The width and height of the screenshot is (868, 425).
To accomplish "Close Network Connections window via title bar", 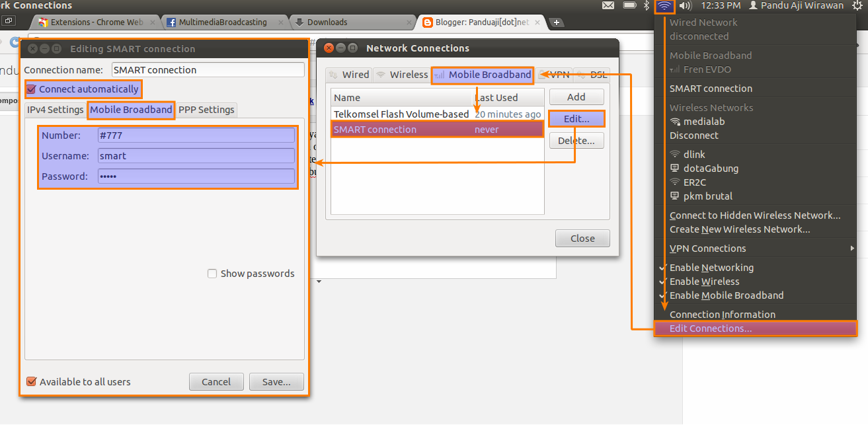I will [329, 48].
